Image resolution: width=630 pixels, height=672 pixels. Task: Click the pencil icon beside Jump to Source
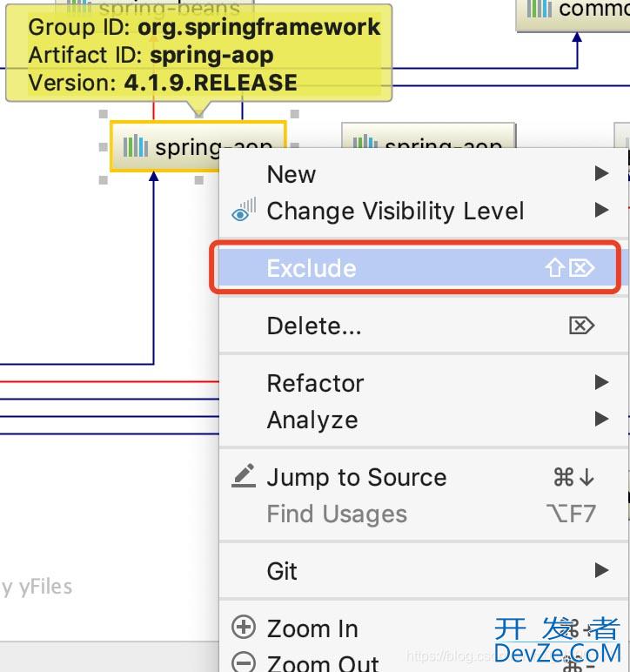pos(244,476)
